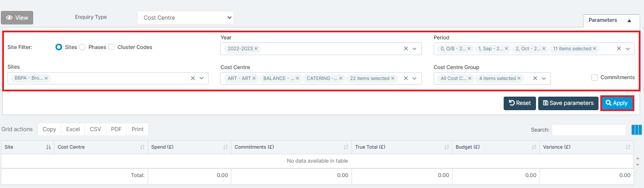The image size is (644, 188).
Task: Save the current parameters
Action: (x=568, y=103)
